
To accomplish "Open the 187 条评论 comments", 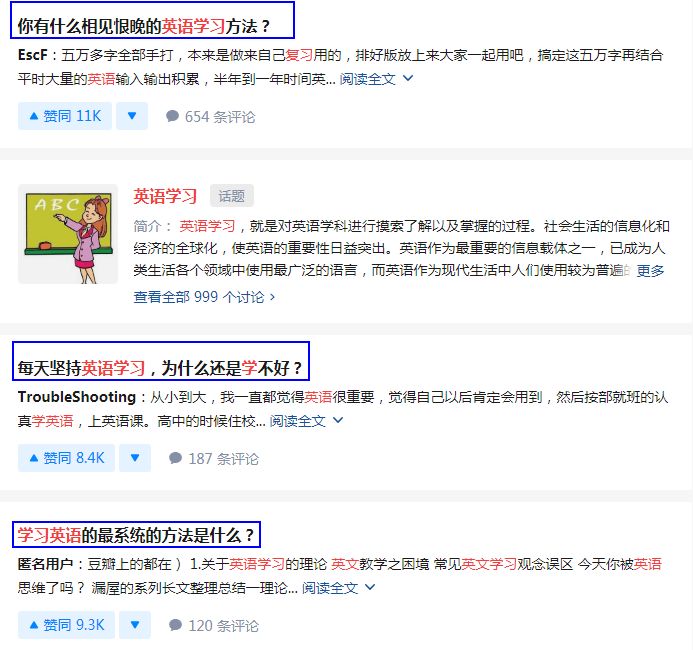I will point(214,459).
